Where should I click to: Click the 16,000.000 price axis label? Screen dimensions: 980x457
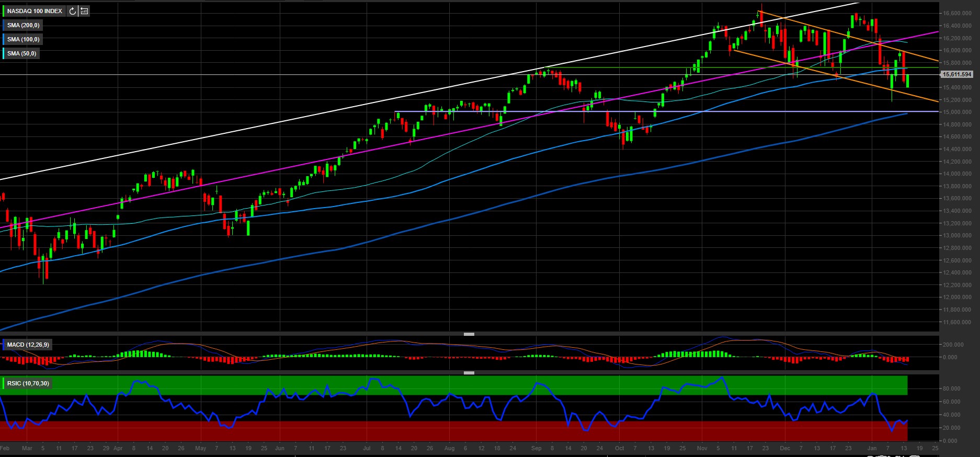point(958,50)
